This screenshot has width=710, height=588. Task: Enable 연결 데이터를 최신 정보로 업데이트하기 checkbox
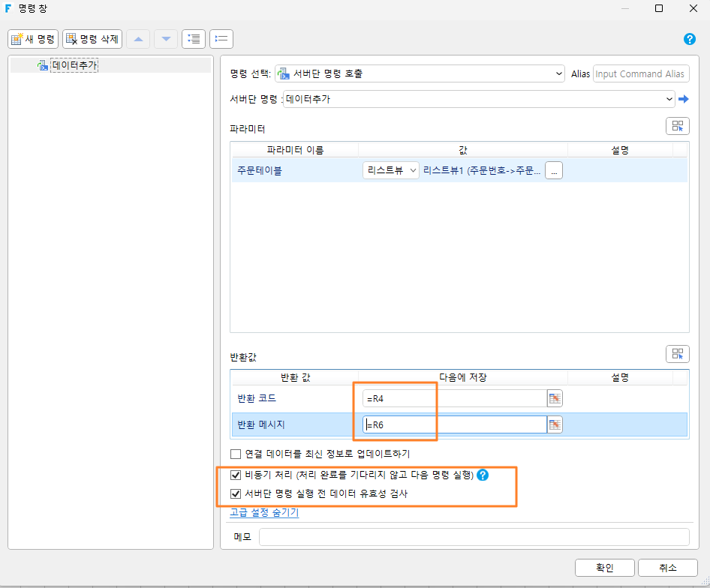click(236, 454)
